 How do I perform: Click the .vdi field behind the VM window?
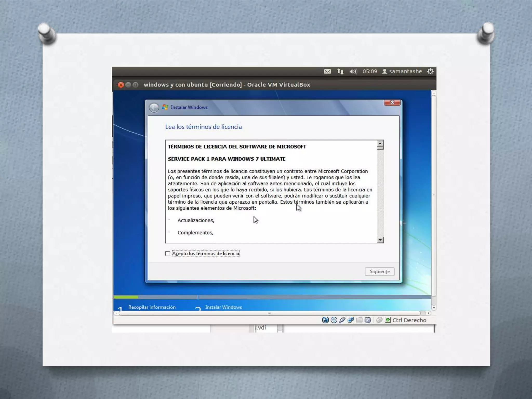[x=266, y=328]
